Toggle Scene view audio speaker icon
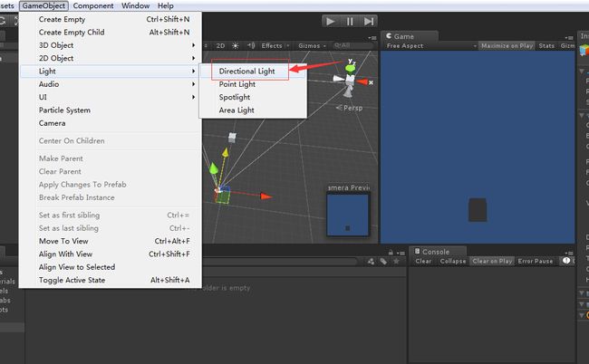Viewport: 589px width, 364px height. click(x=251, y=46)
